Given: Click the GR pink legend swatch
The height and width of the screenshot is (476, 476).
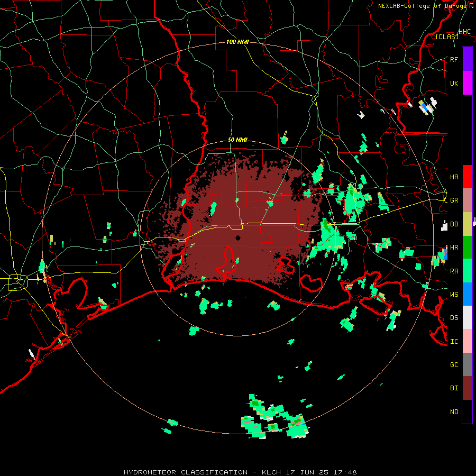Looking at the screenshot, I should coord(467,200).
